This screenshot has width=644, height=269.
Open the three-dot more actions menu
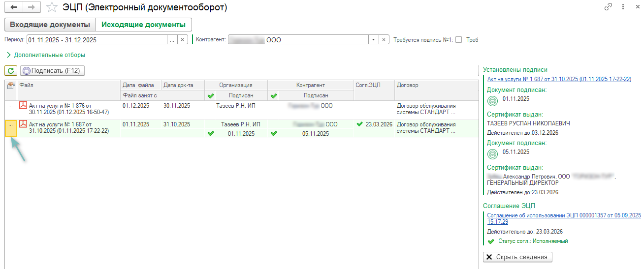[x=623, y=7]
